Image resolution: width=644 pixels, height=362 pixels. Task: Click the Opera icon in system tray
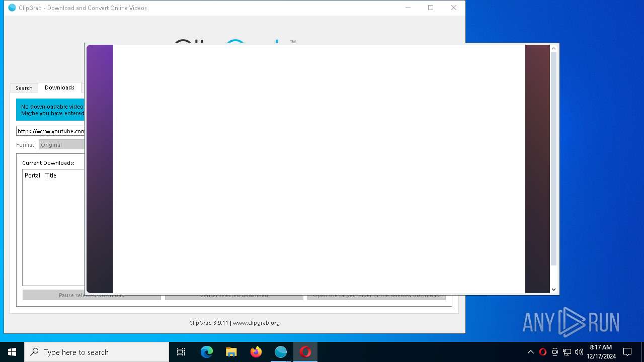543,352
